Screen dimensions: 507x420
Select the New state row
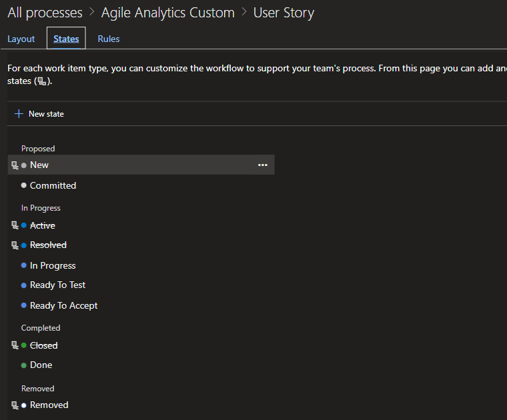[x=141, y=165]
